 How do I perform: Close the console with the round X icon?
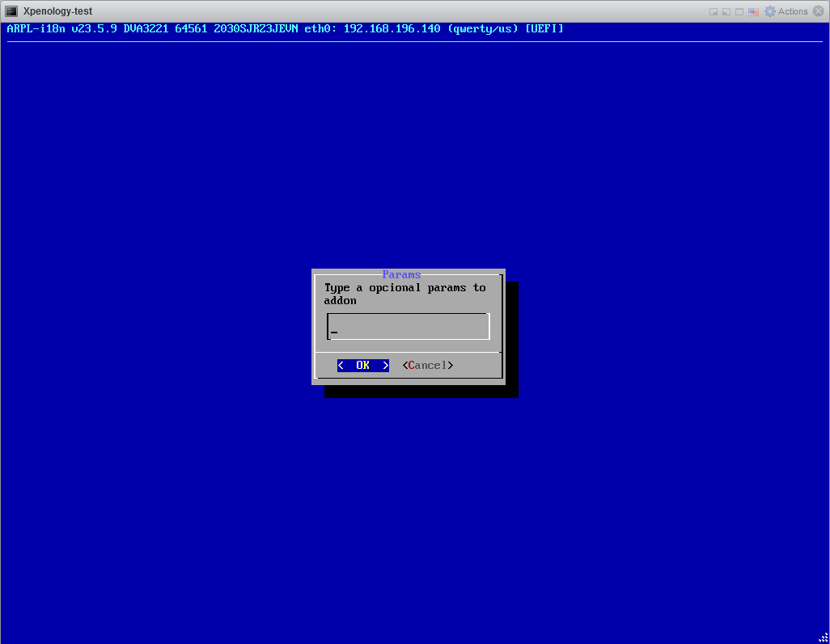(819, 11)
